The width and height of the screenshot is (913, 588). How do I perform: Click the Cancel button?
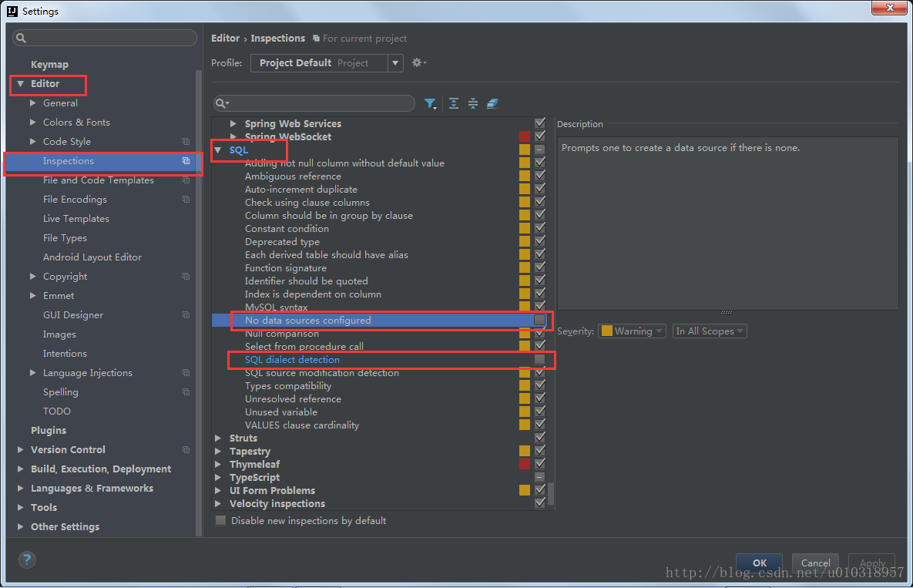point(815,563)
